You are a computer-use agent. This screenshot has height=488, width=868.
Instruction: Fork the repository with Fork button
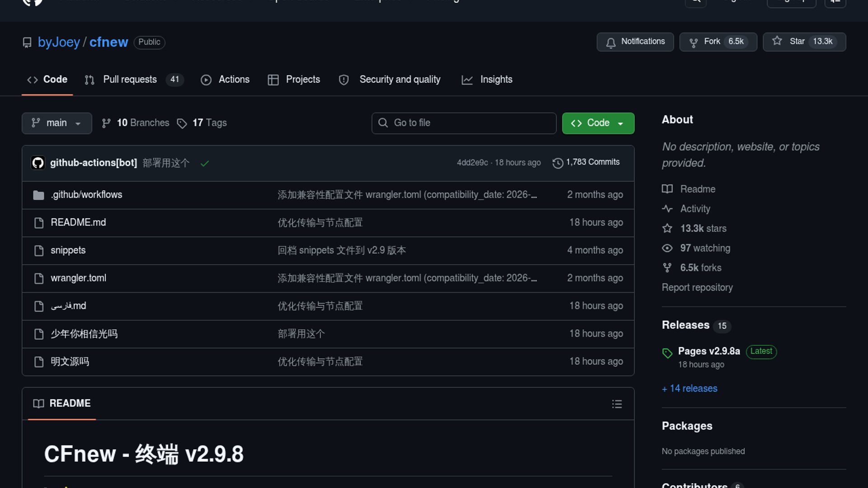click(x=718, y=42)
